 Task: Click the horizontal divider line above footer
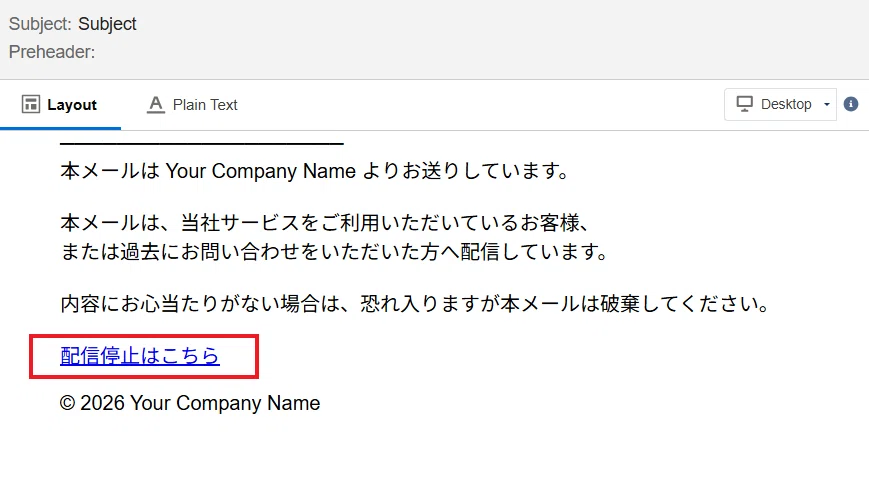(202, 144)
